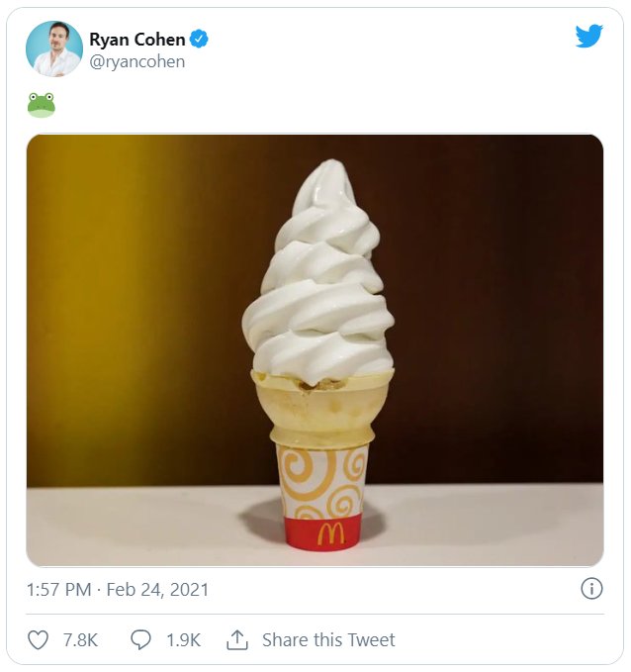Click Share this Tweet text
This screenshot has width=631, height=672.
click(328, 640)
